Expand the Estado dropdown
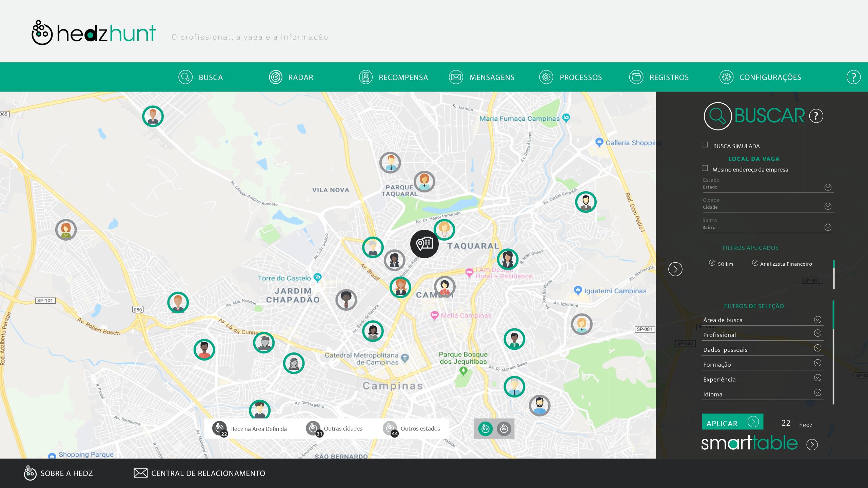This screenshot has width=868, height=488. [828, 187]
